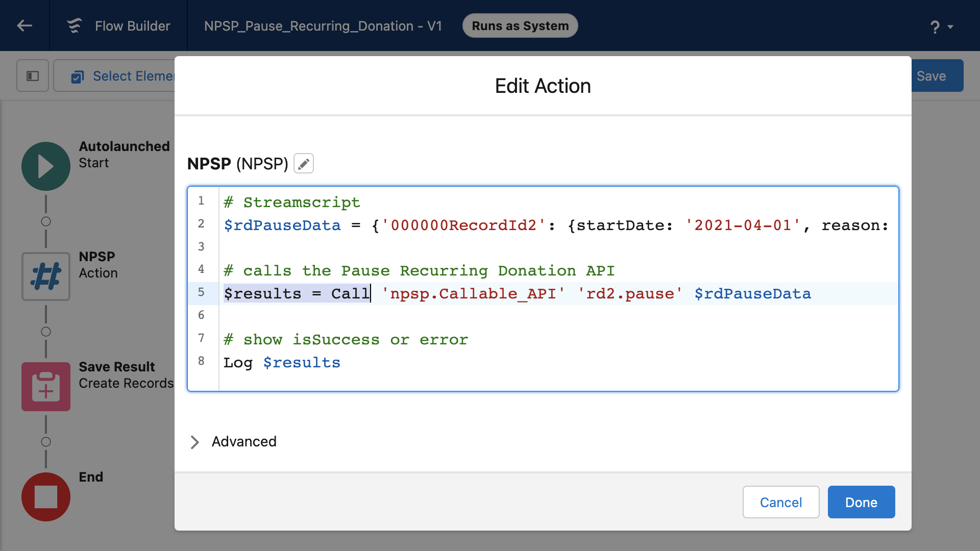Viewport: 980px width, 551px height.
Task: Click the add connector below Save Result
Action: pos(46,442)
